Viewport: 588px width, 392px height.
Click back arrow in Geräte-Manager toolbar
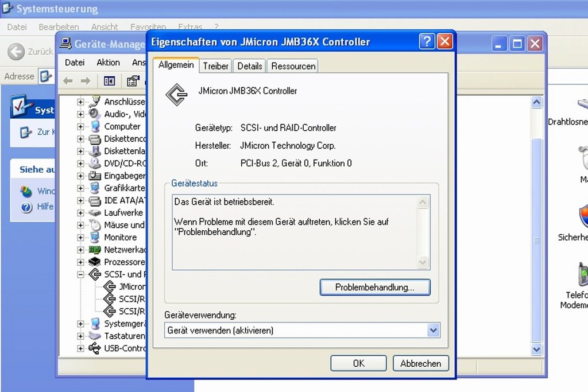pyautogui.click(x=68, y=80)
